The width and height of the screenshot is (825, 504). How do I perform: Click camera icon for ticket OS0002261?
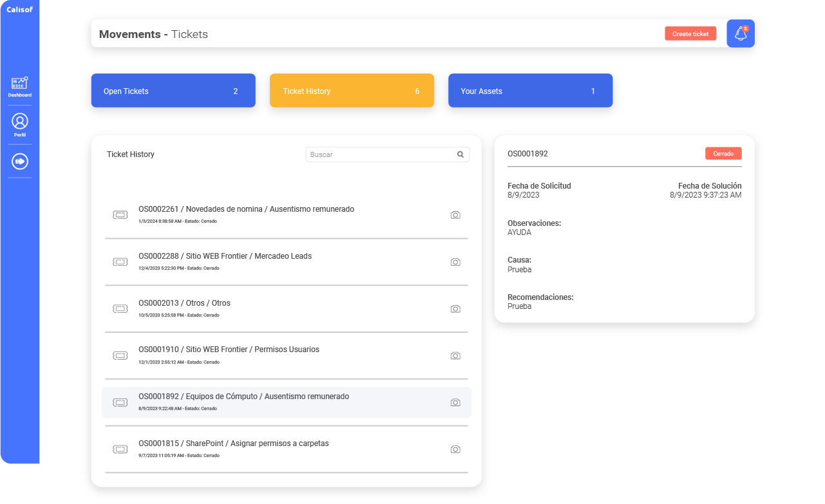(x=455, y=215)
